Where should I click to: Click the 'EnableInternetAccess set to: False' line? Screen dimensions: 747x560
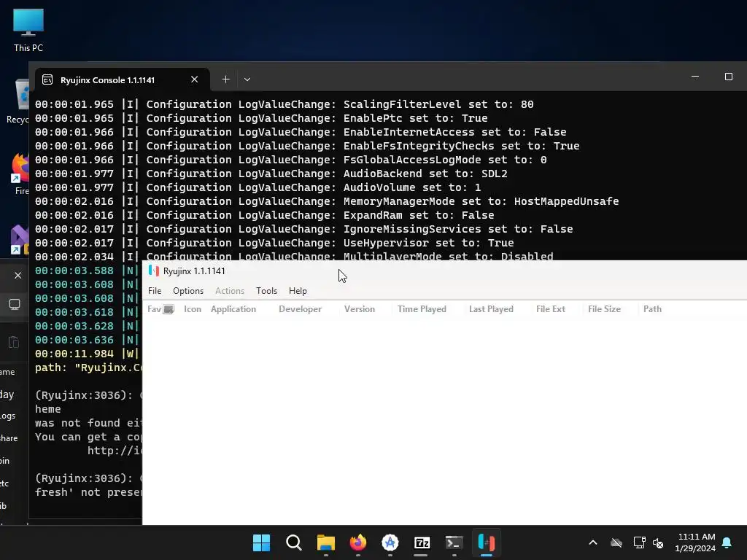tap(301, 132)
